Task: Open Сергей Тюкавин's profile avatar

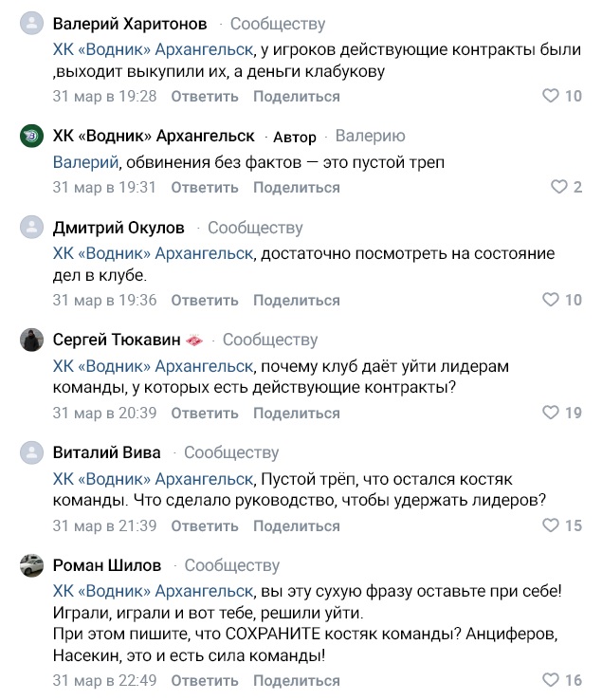Action: pos(32,340)
